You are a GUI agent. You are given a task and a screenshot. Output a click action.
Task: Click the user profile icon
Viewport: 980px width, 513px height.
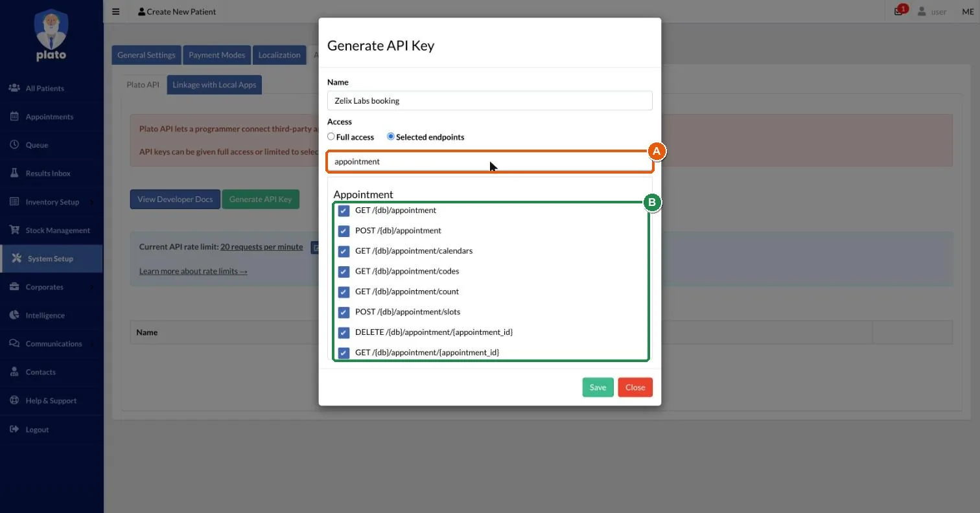tap(922, 12)
